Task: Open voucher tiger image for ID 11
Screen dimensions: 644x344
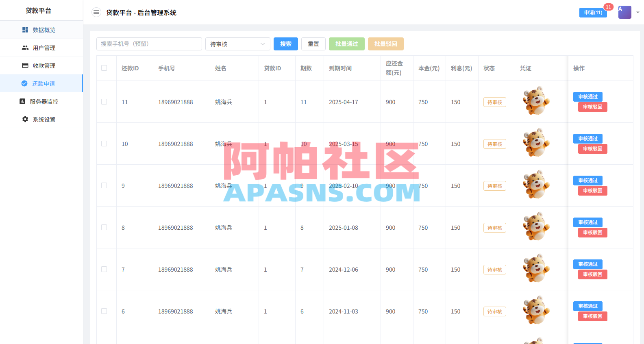Action: 536,101
